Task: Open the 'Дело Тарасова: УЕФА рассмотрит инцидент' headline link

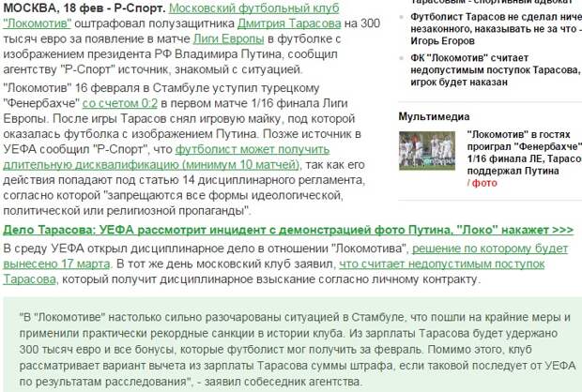Action: (x=288, y=230)
